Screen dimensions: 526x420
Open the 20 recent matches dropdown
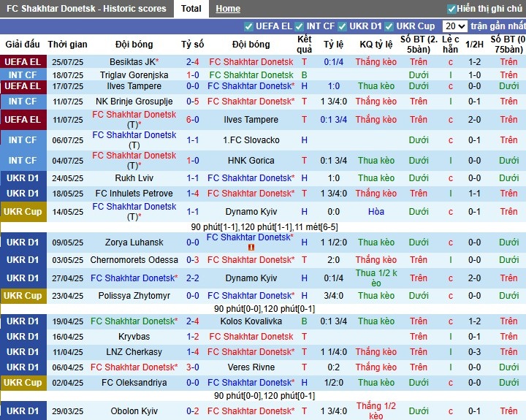pos(455,26)
